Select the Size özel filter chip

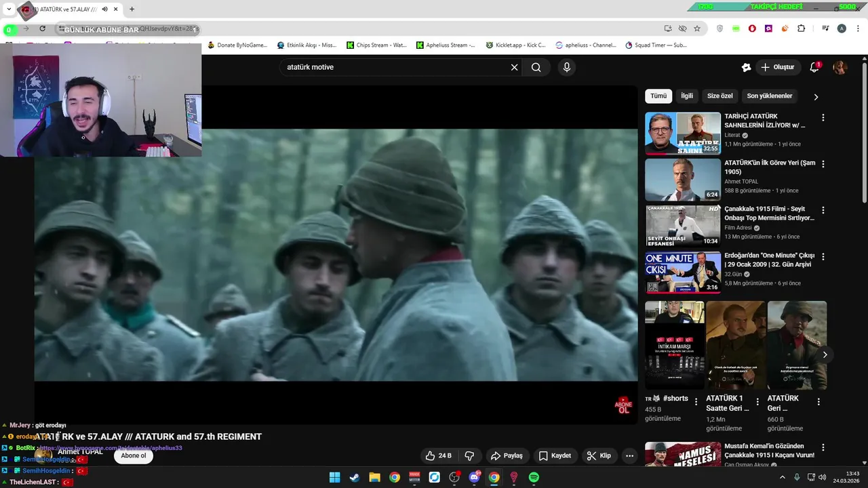pos(720,96)
